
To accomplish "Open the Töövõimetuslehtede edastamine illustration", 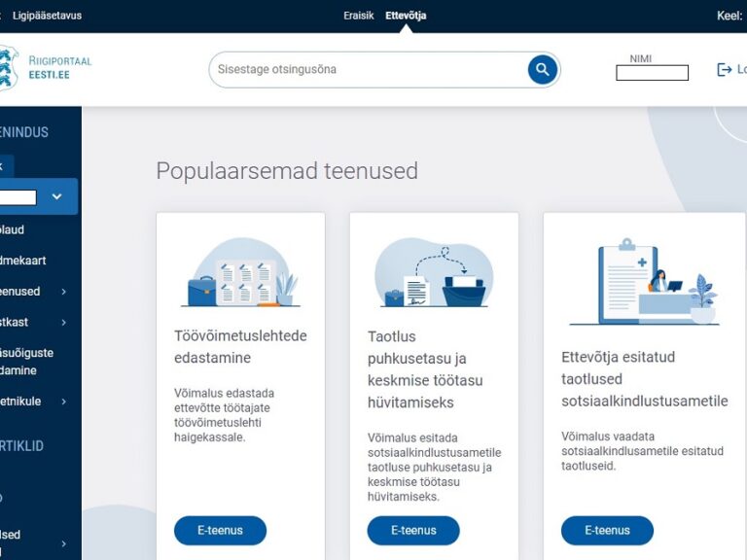I will click(x=240, y=272).
